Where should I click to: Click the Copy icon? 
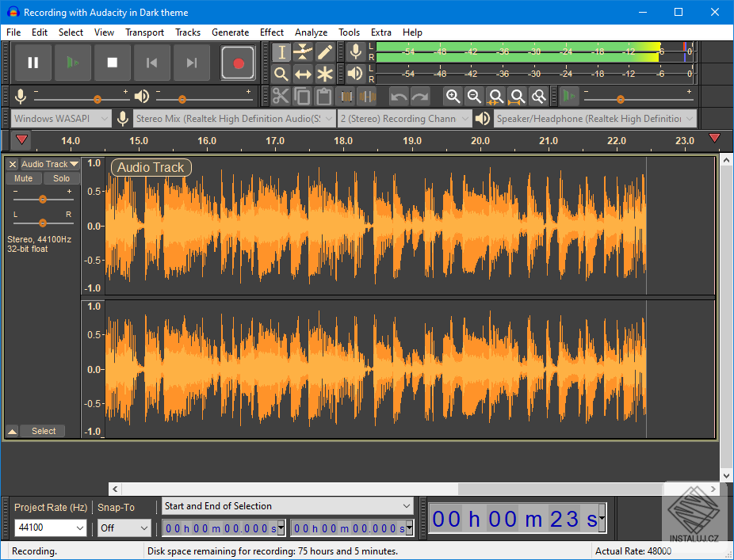point(303,97)
